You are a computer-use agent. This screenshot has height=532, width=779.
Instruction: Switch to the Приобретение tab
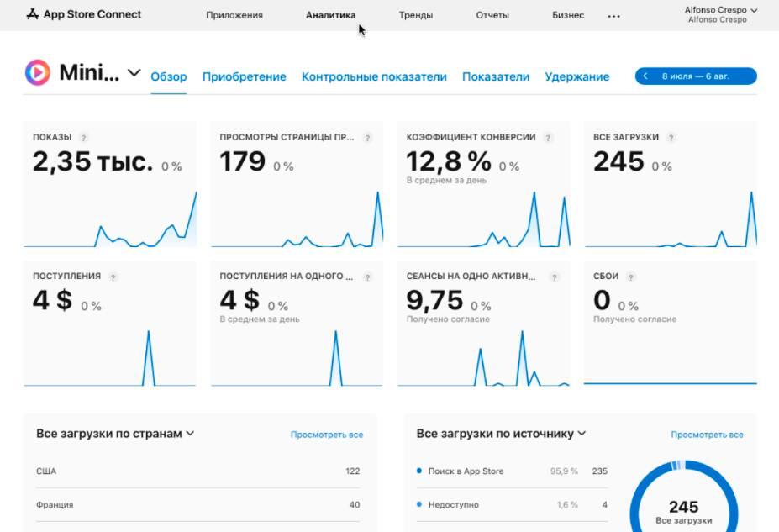point(244,77)
